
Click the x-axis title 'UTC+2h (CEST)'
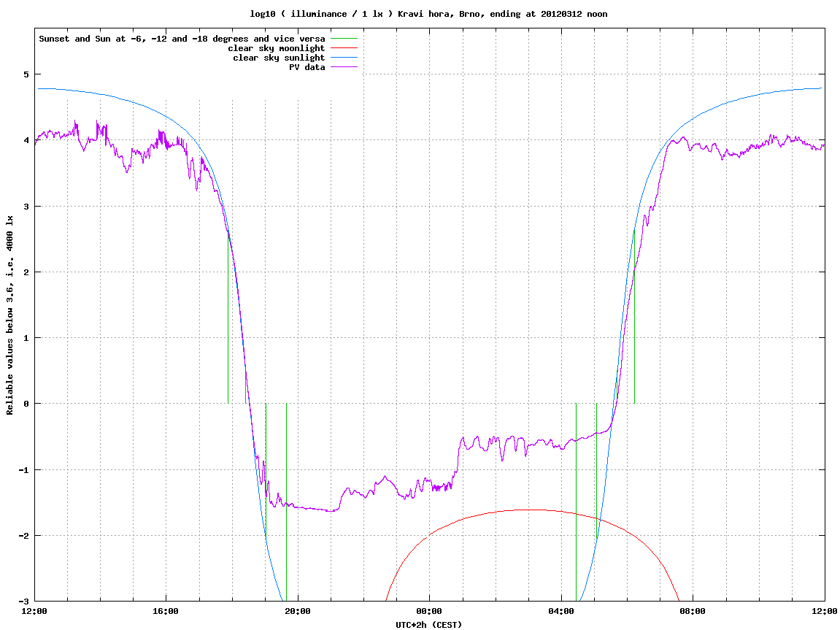(x=429, y=625)
